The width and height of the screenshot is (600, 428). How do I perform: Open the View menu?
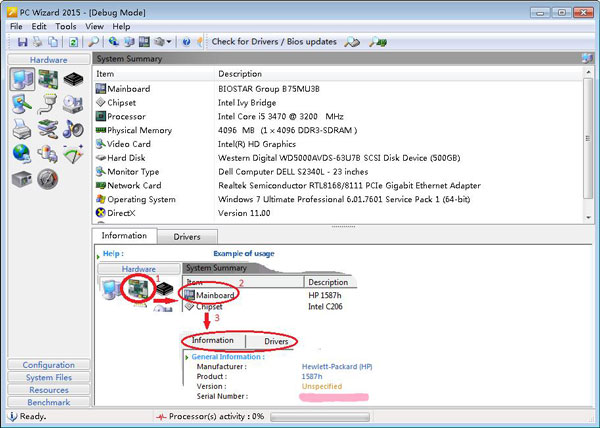94,26
